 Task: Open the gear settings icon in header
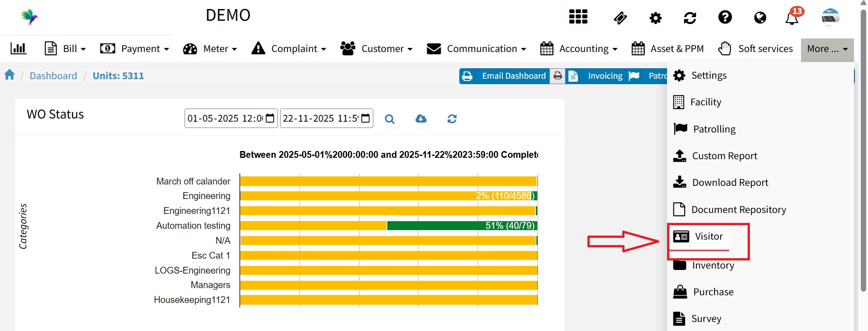point(655,18)
